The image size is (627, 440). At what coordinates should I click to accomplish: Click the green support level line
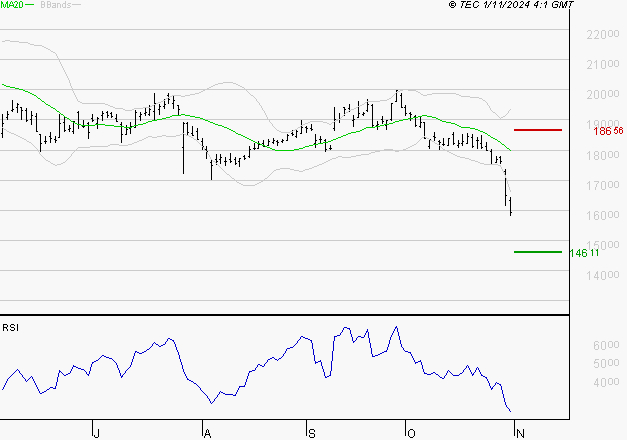tap(538, 252)
